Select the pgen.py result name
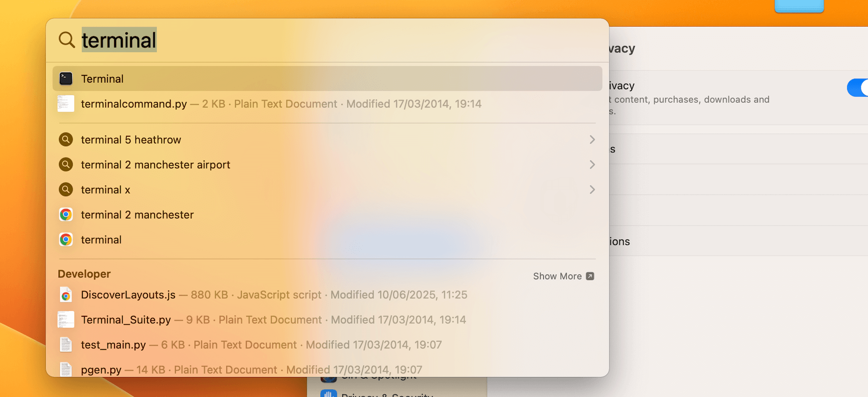 [101, 370]
